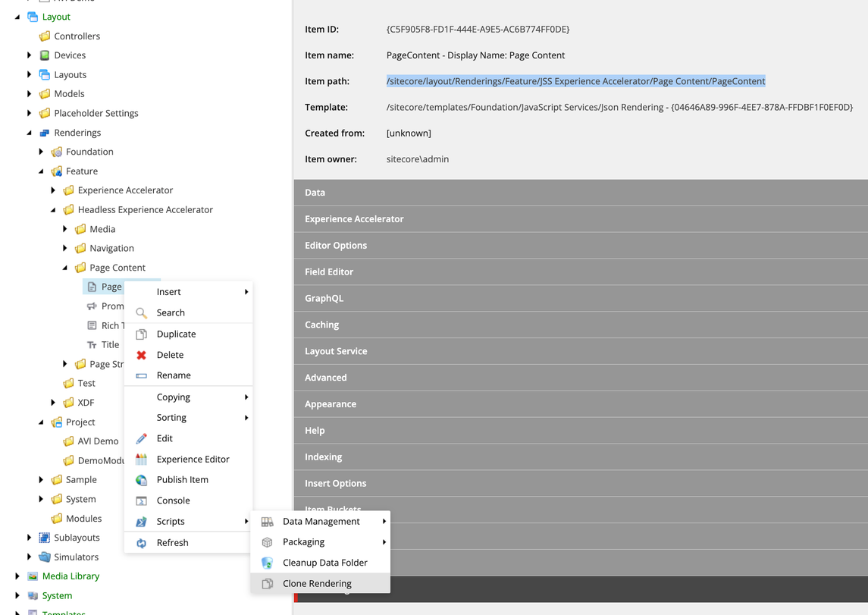Click the Packaging box icon
The width and height of the screenshot is (868, 615).
click(x=267, y=542)
